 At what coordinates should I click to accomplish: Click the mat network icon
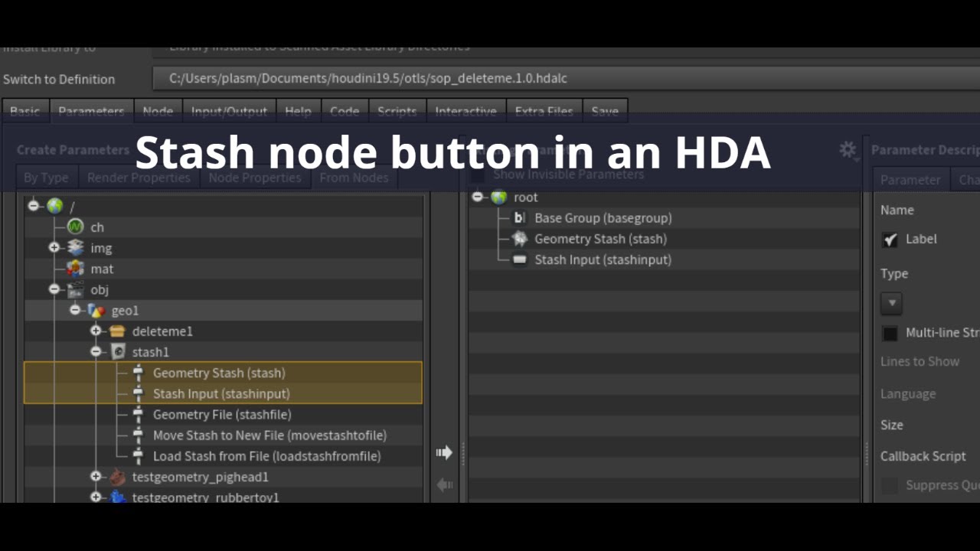75,269
